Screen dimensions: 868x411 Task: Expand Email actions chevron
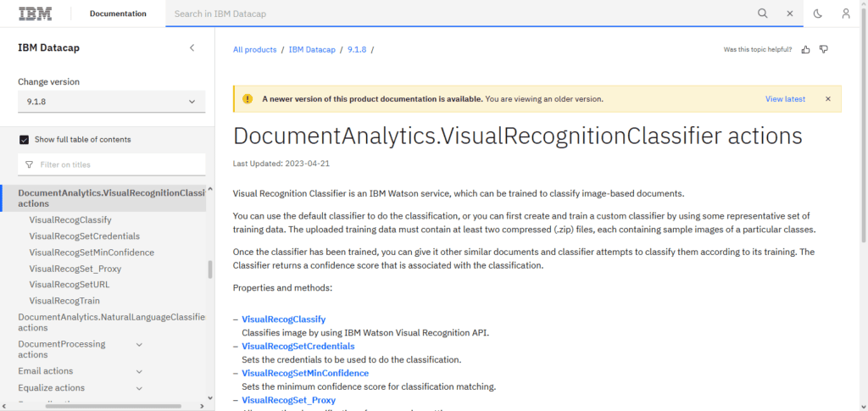tap(140, 371)
